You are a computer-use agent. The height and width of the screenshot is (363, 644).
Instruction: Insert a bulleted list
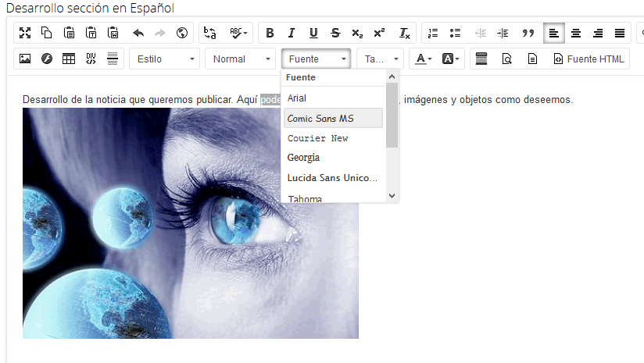(x=455, y=33)
